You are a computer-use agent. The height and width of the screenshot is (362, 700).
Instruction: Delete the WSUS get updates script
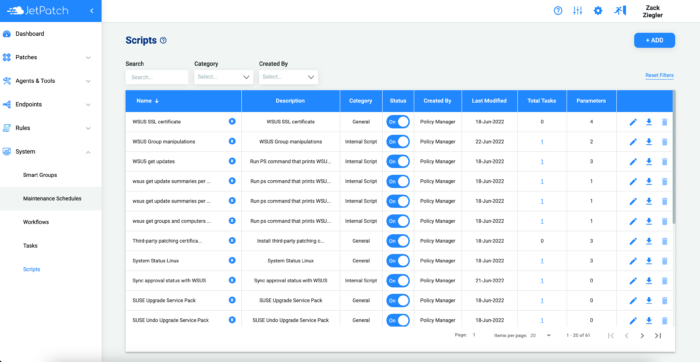[664, 162]
